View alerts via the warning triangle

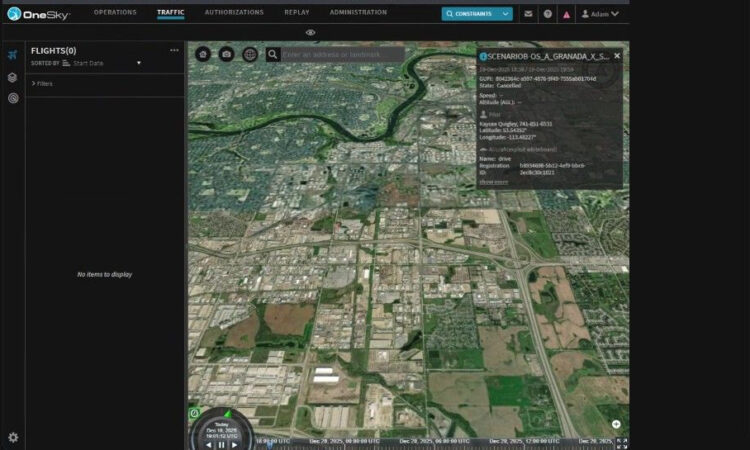[568, 14]
